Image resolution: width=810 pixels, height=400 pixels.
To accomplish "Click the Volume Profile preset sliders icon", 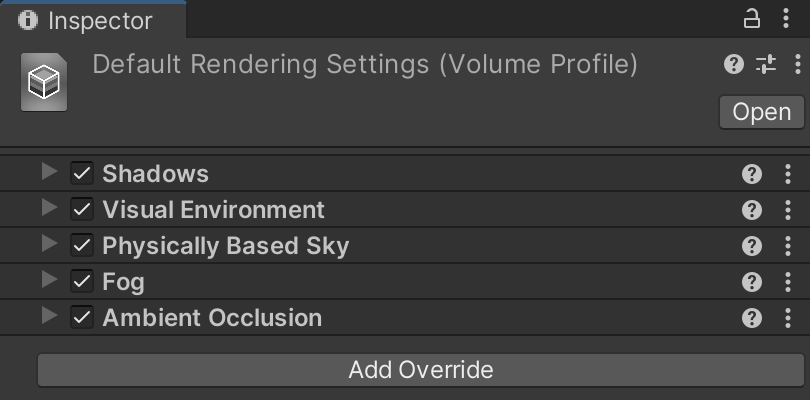I will pyautogui.click(x=766, y=65).
